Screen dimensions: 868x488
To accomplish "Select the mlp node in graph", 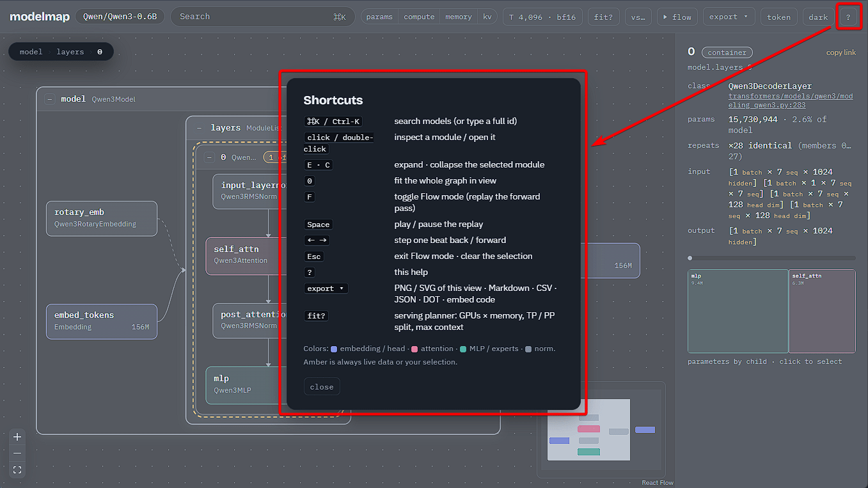I will tap(246, 385).
